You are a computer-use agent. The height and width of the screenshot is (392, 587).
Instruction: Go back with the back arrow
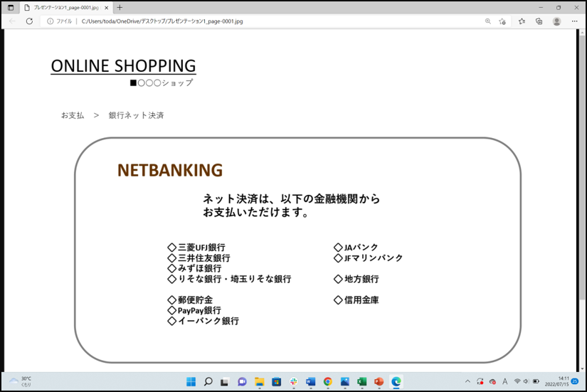(x=12, y=21)
